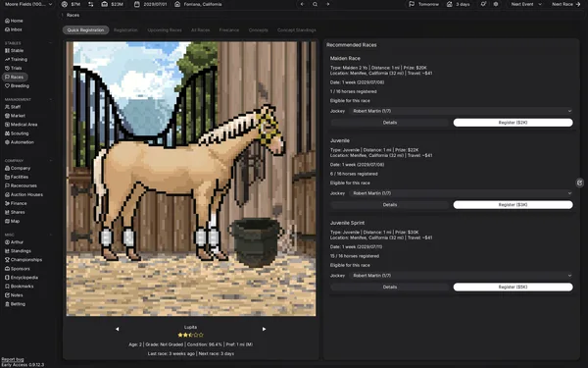Open the Staff management page
The image size is (588, 368).
13,107
